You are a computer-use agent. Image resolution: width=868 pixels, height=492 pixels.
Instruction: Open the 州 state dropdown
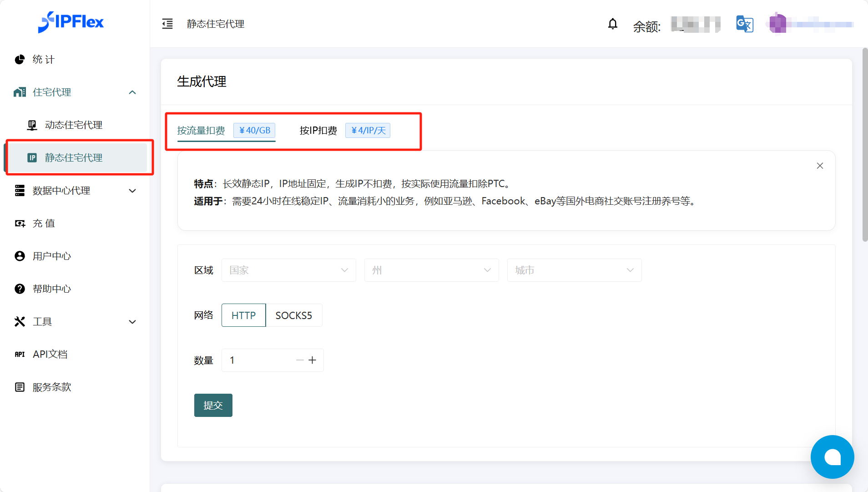pyautogui.click(x=431, y=270)
